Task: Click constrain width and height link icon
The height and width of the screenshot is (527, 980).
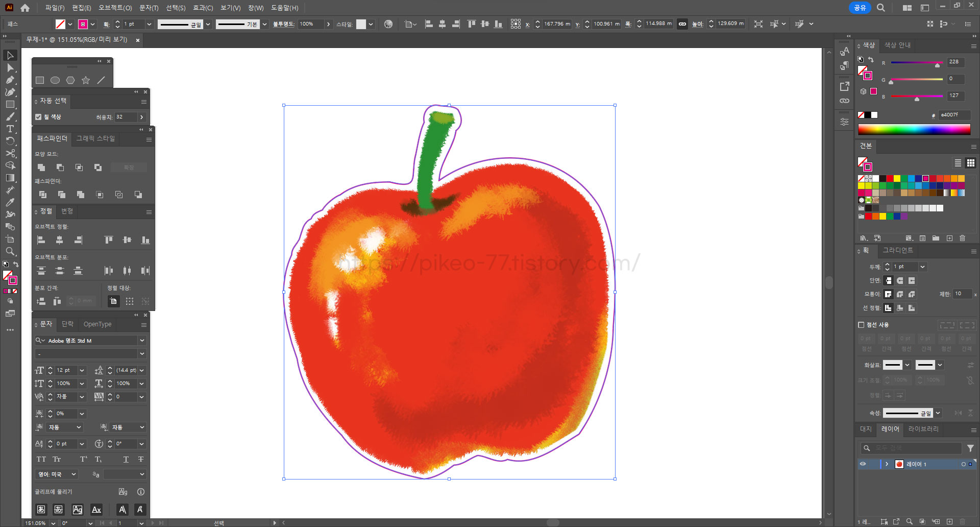Action: pos(682,24)
